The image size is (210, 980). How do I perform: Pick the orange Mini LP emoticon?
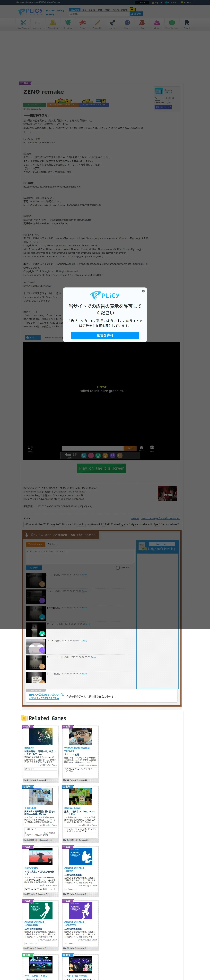[x=105, y=455]
